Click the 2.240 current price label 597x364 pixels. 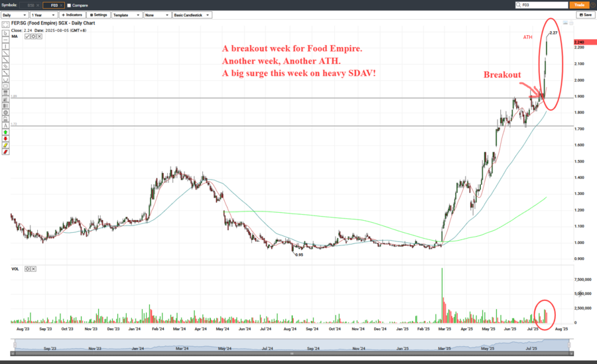[x=585, y=42]
